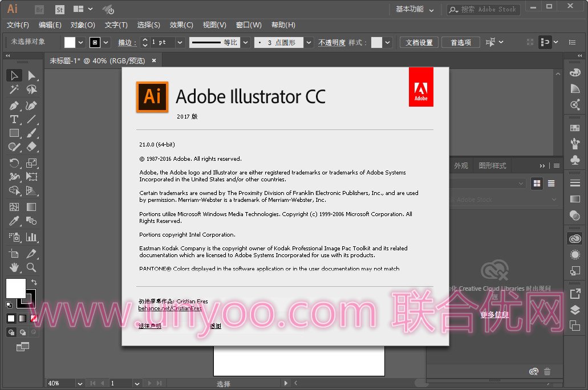
Task: Enable Draw Normal mode
Action: point(11,332)
